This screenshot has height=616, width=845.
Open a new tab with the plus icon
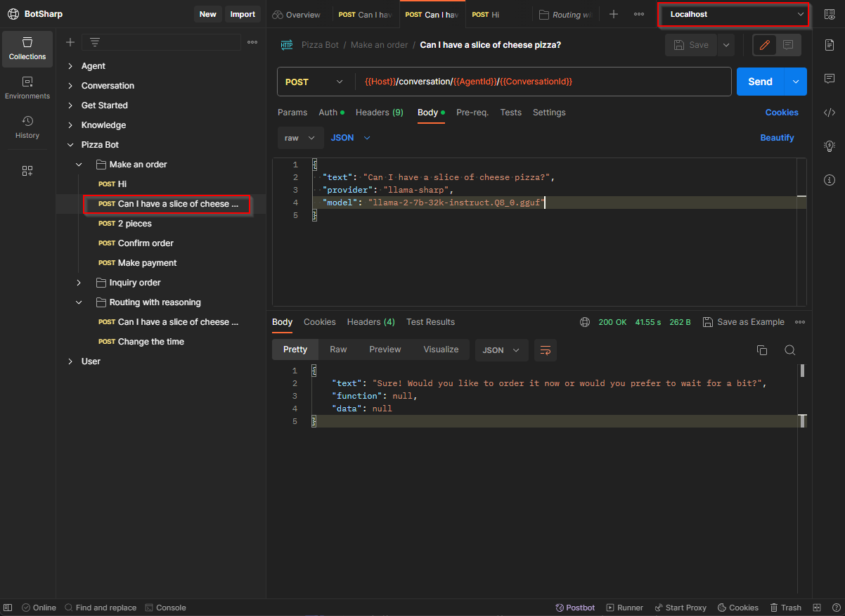click(614, 14)
